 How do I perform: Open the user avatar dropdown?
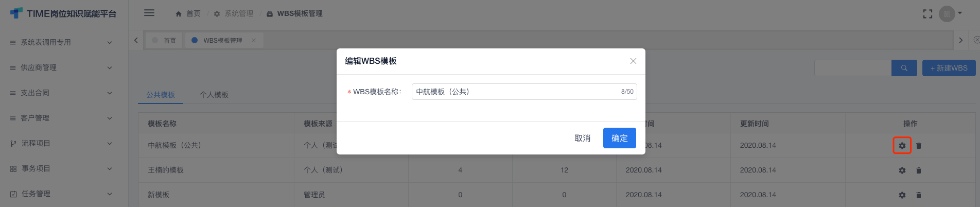[951, 13]
